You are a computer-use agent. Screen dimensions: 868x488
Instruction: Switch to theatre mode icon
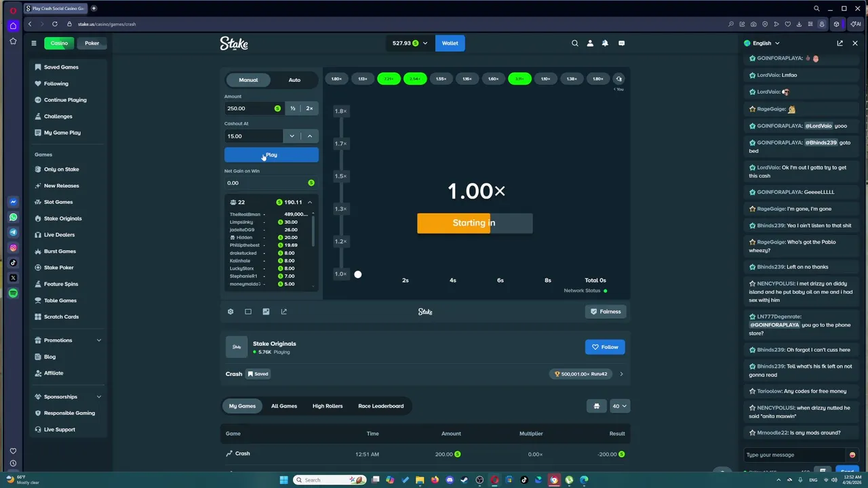[x=248, y=312]
